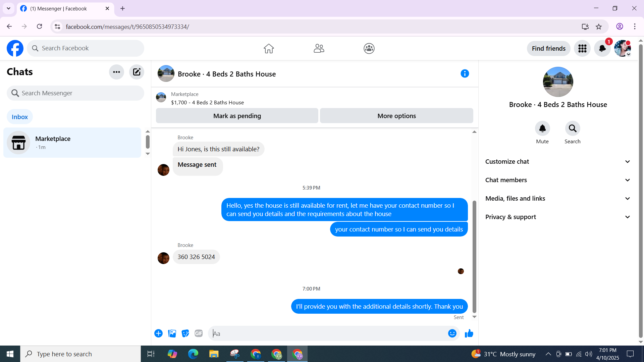Image resolution: width=644 pixels, height=362 pixels.
Task: Open the account profile picture menu
Action: (623, 49)
